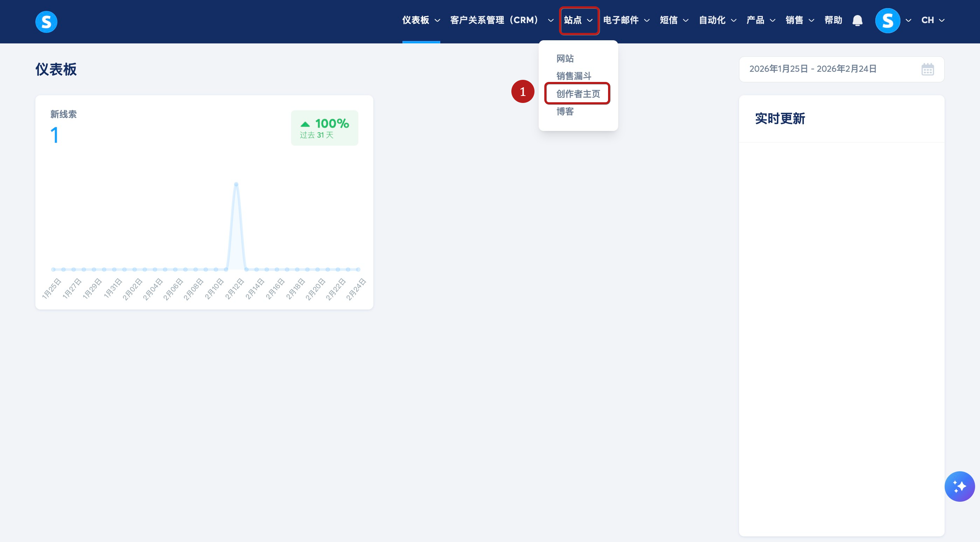
Task: Choose 销售漏斗 from the menu
Action: tap(573, 76)
